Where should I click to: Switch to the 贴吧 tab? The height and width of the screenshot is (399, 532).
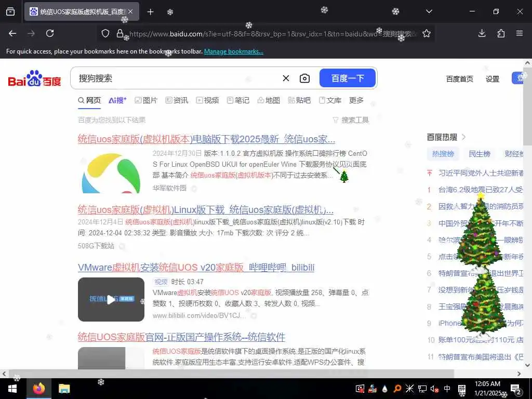point(299,100)
